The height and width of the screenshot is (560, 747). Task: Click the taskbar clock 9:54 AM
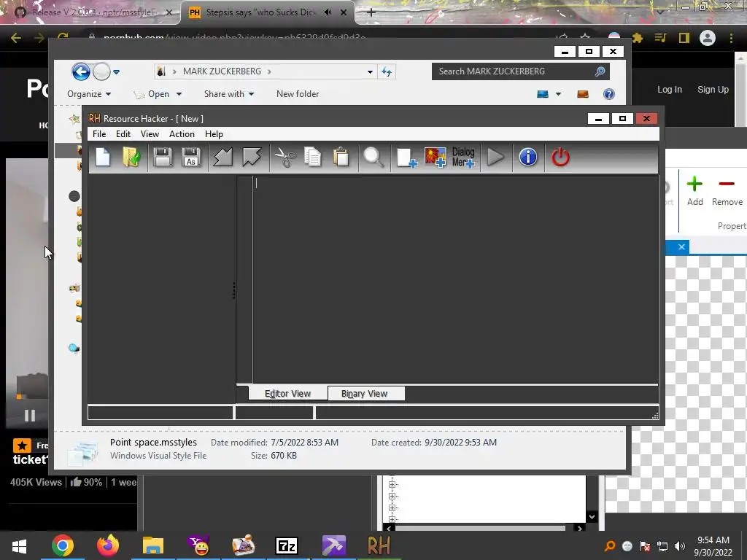(713, 540)
